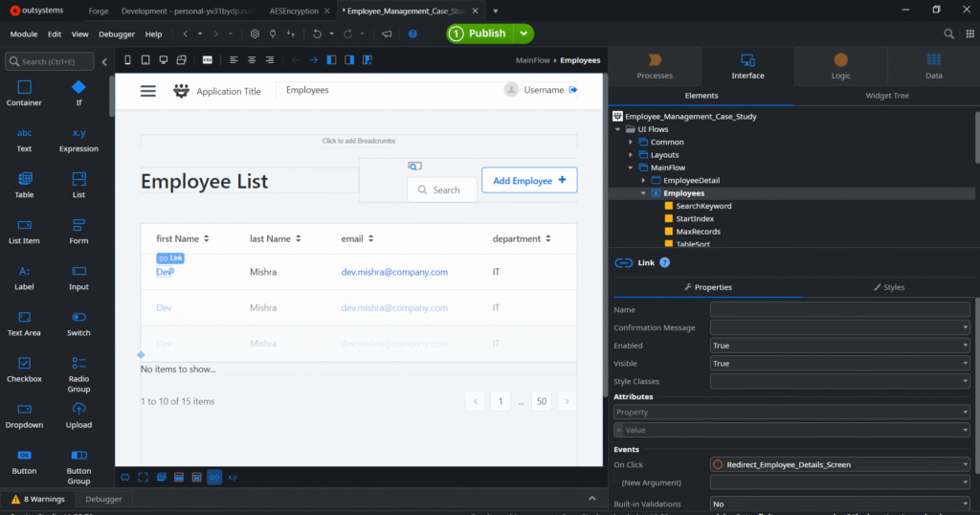Open the Module menu

[24, 34]
